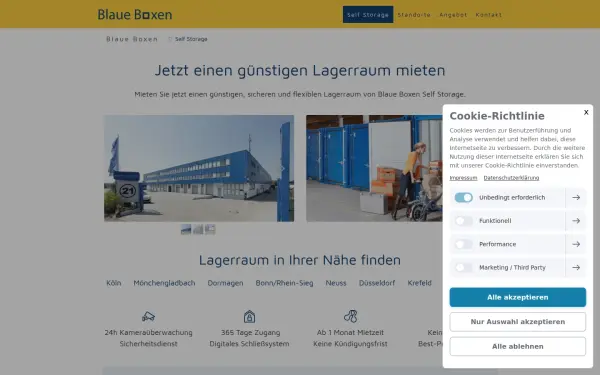Image resolution: width=600 pixels, height=375 pixels.
Task: Click the Keine Kündigungsfrist text
Action: click(x=351, y=344)
